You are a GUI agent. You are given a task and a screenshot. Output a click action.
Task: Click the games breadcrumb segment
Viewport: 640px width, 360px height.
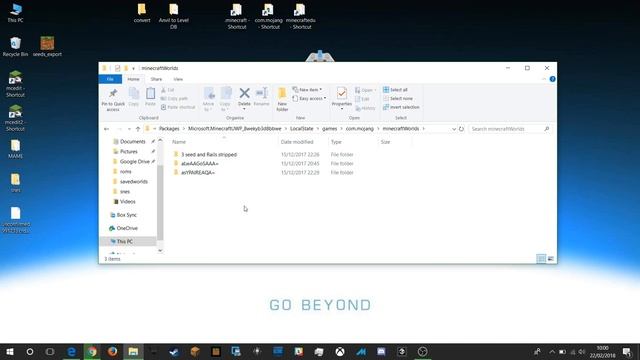329,129
